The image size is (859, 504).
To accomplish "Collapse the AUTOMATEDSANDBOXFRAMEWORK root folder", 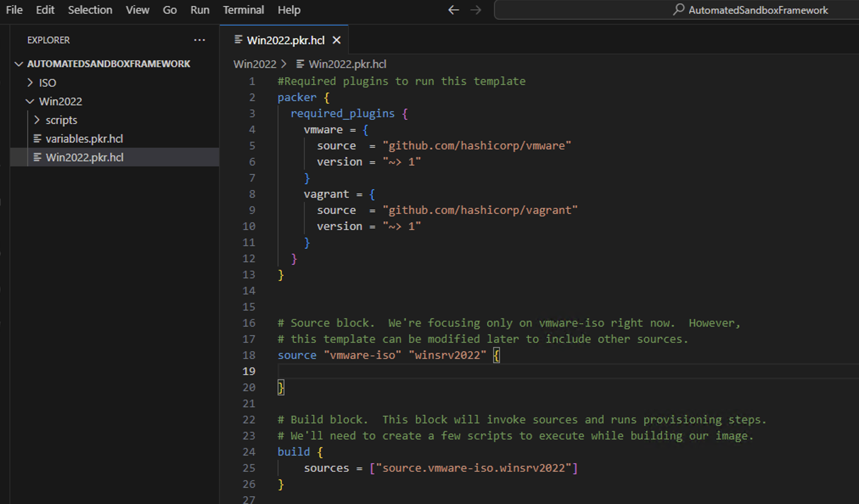I will pos(19,64).
